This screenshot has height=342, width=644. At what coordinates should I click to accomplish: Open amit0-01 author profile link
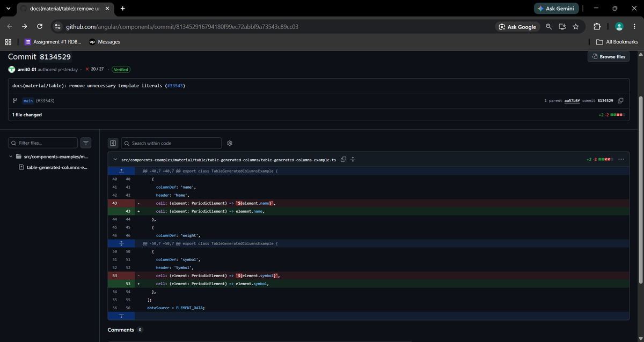(x=27, y=69)
